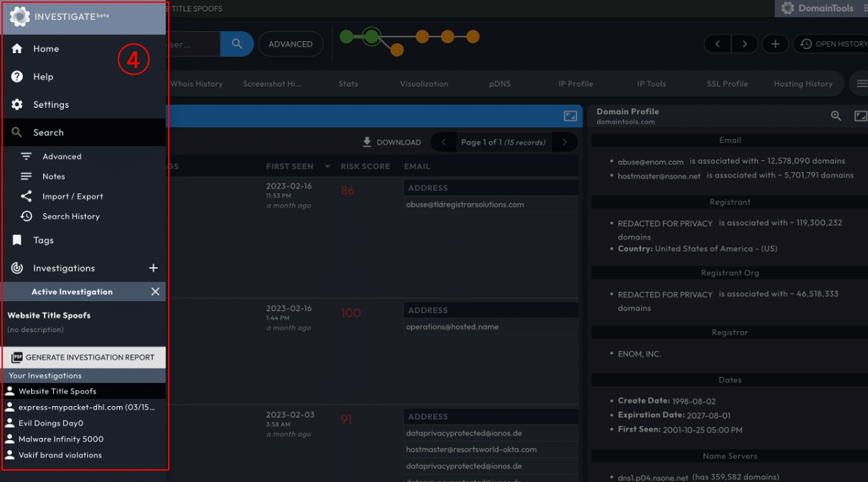Image resolution: width=868 pixels, height=482 pixels.
Task: Go to previous results page arrow
Action: 444,142
